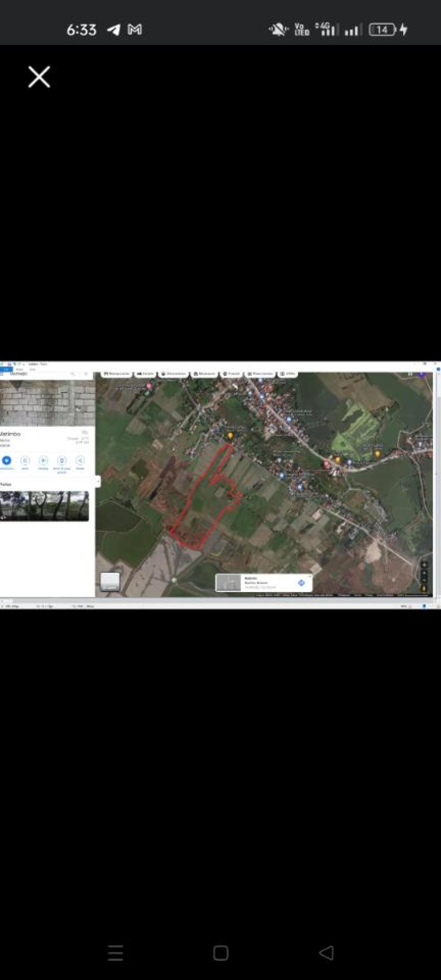Open the blue File tab in Paint
Viewport: 441px width, 980px height.
coord(6,369)
